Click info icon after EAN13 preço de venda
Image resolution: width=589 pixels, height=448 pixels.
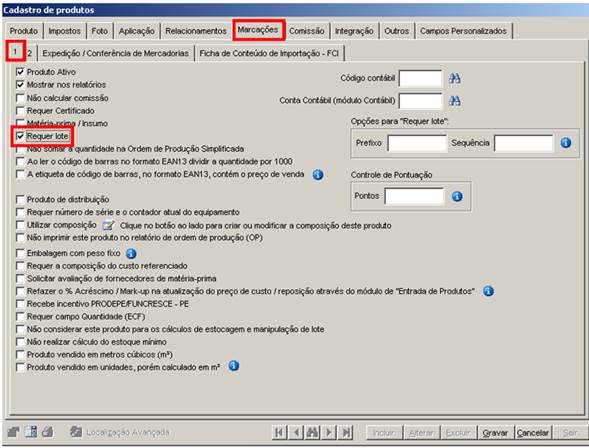(x=318, y=175)
